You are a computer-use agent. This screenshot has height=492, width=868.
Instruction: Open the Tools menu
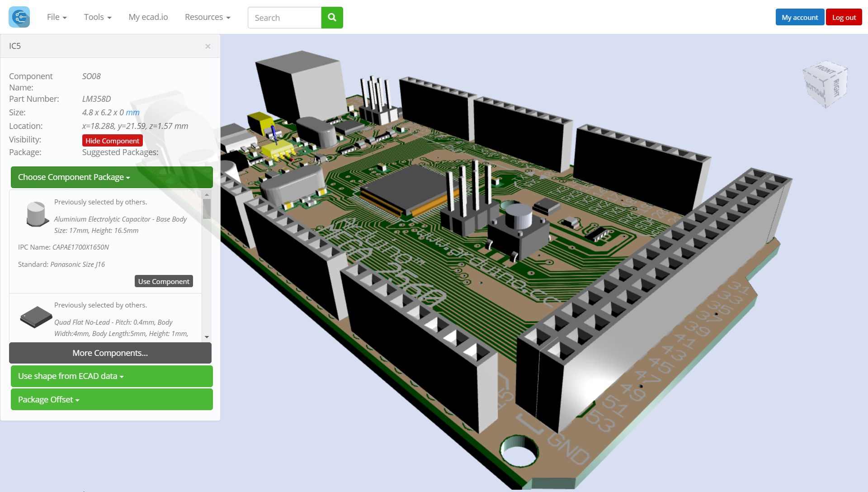(97, 17)
